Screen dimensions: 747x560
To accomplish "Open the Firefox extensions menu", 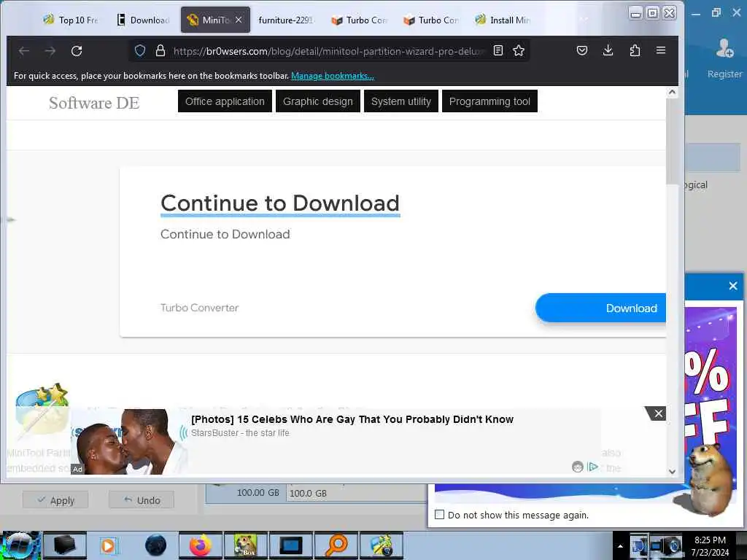I will point(635,50).
